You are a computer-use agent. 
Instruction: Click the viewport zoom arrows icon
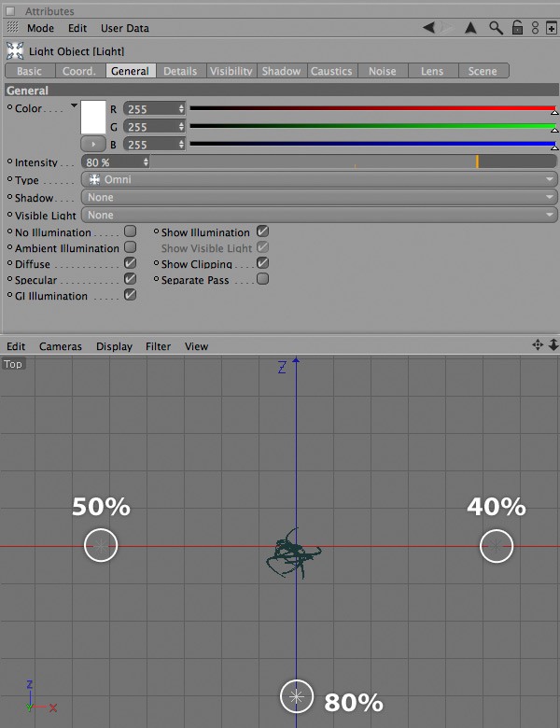coord(553,345)
